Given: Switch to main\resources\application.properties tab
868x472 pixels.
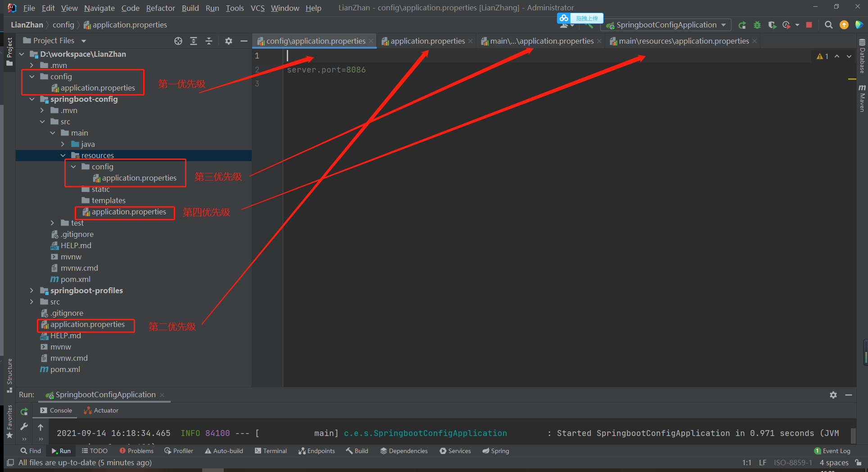Looking at the screenshot, I should click(684, 41).
